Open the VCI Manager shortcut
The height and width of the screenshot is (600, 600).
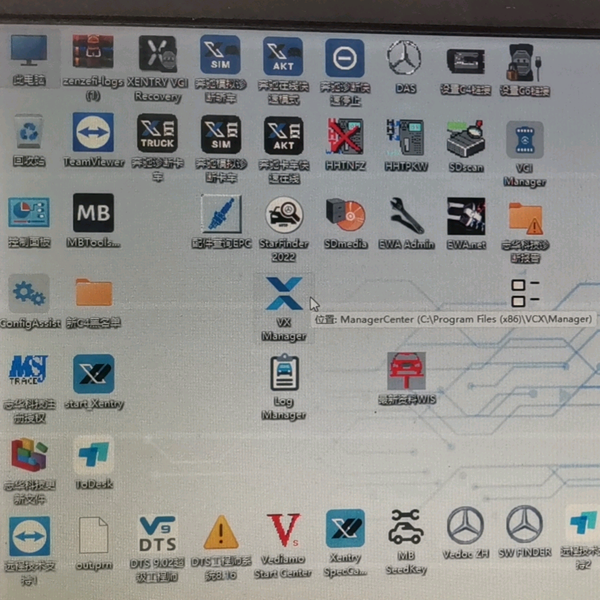click(525, 140)
